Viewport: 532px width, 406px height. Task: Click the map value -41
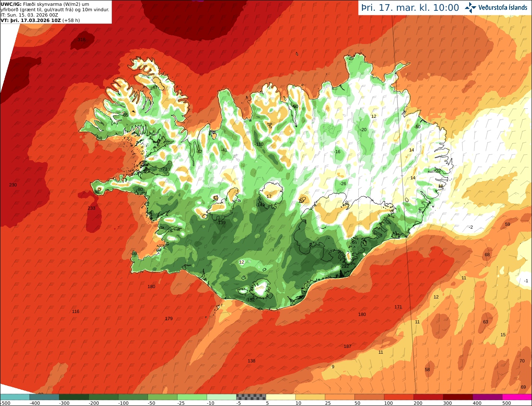[x=224, y=150]
